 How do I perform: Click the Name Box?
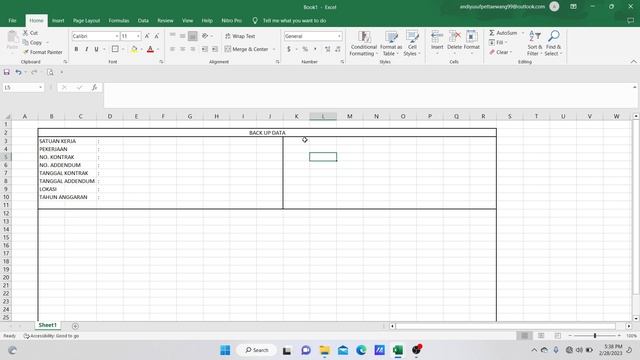click(x=23, y=87)
